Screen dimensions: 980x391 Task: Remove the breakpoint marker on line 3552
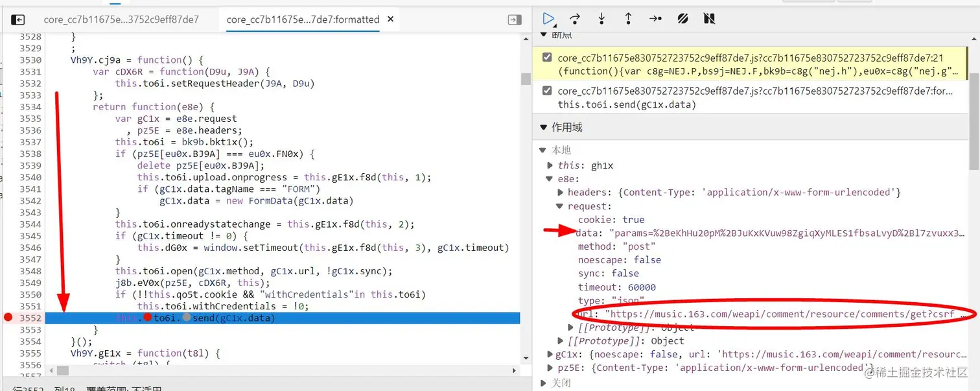[x=8, y=318]
